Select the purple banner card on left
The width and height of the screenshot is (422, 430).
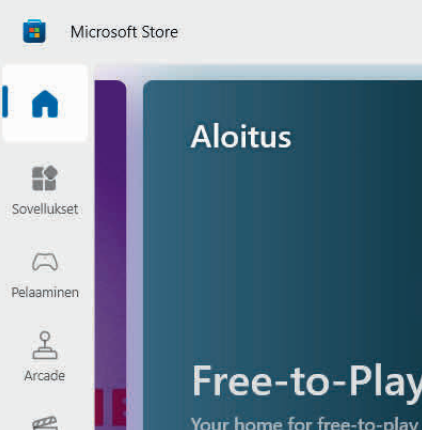110,255
